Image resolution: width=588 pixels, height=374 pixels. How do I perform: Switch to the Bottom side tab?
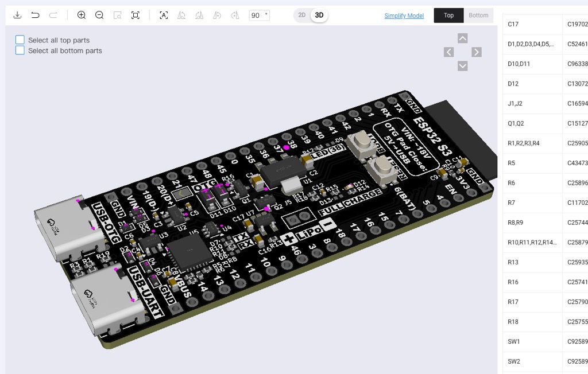[478, 15]
